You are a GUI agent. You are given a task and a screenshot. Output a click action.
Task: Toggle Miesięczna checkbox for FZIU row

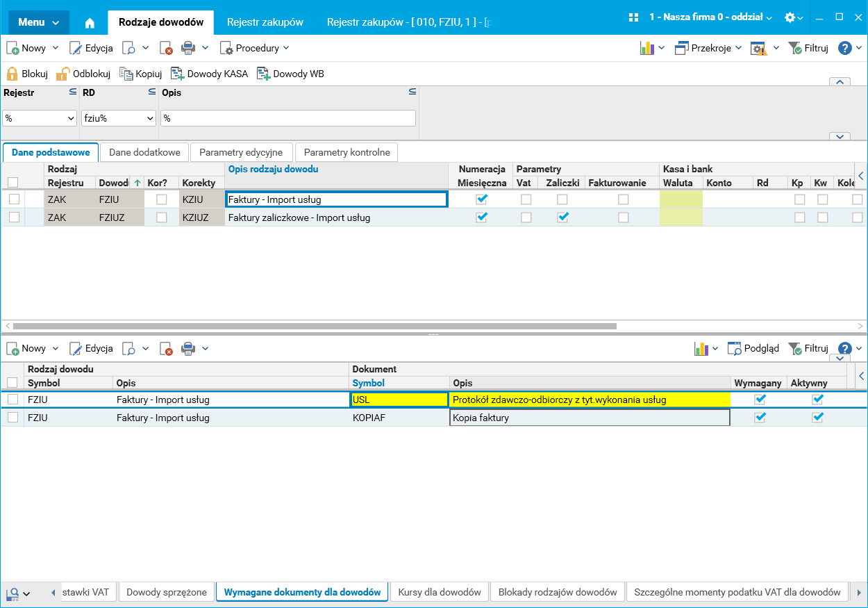pos(482,199)
